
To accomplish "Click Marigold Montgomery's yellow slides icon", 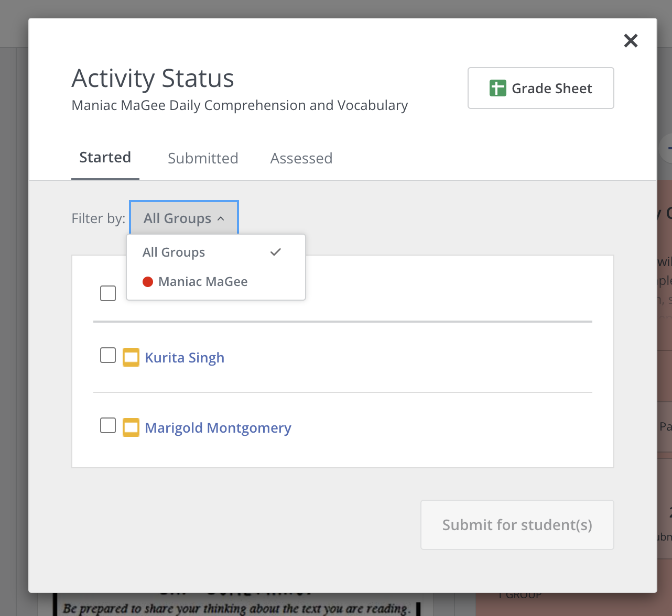I will [x=131, y=427].
